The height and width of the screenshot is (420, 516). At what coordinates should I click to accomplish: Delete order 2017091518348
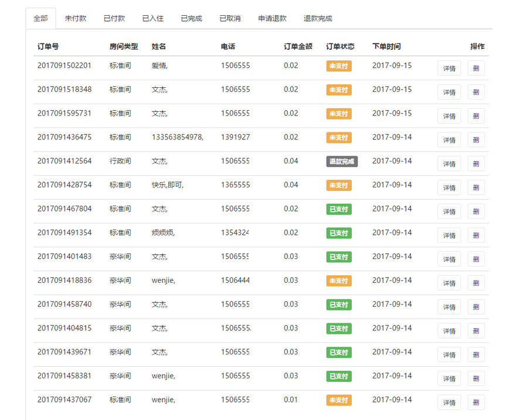pos(476,93)
